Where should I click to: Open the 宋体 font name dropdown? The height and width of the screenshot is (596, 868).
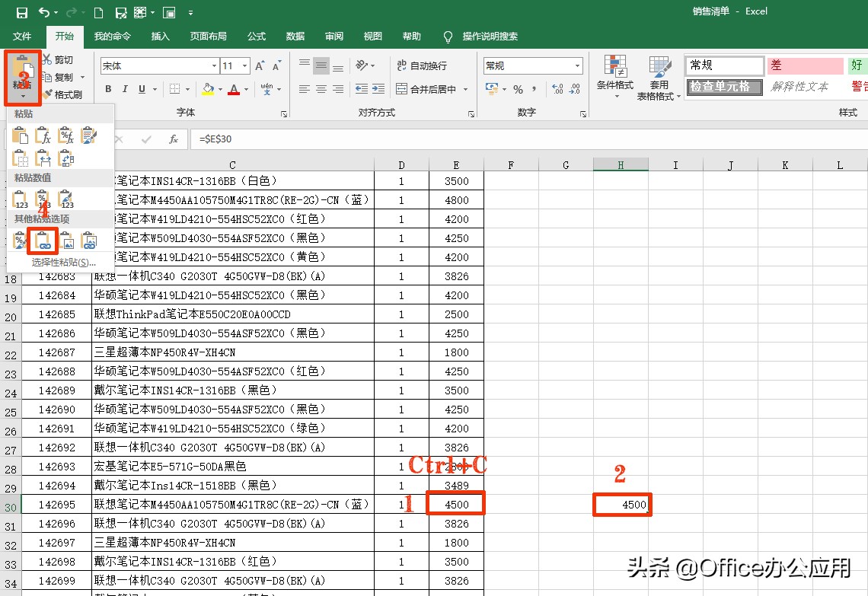point(214,66)
